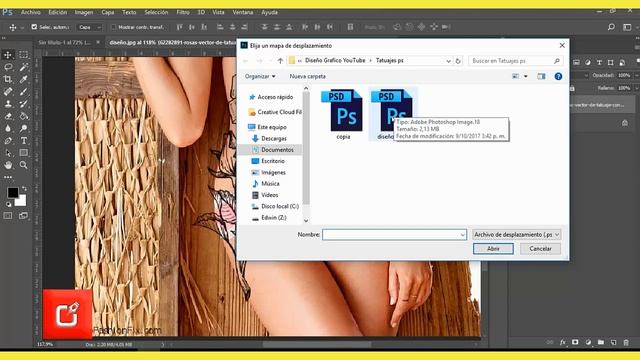Click the Nueva carpeta button
Image resolution: width=640 pixels, height=360 pixels.
point(307,76)
